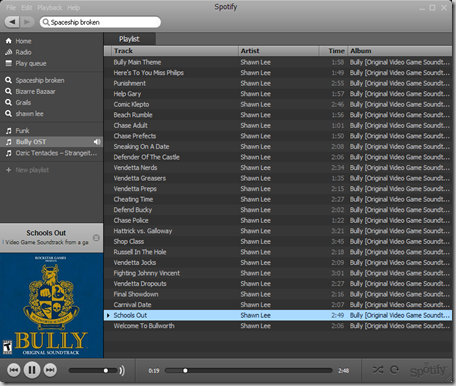
Task: Skip to the previous track
Action: (x=14, y=370)
